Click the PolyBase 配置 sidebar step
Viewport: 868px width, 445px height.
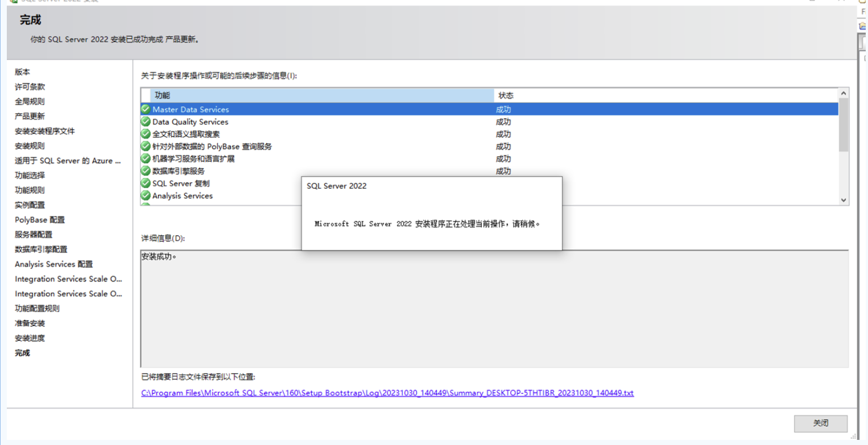tap(40, 220)
